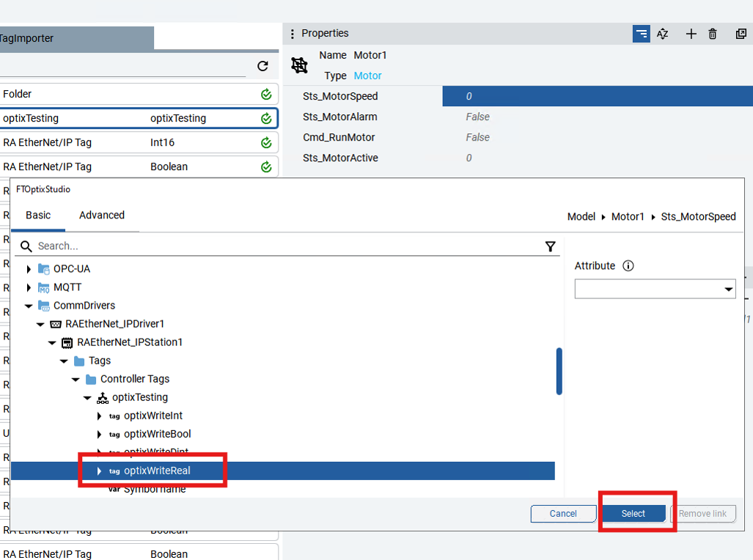Open the Motor type link

tap(367, 76)
